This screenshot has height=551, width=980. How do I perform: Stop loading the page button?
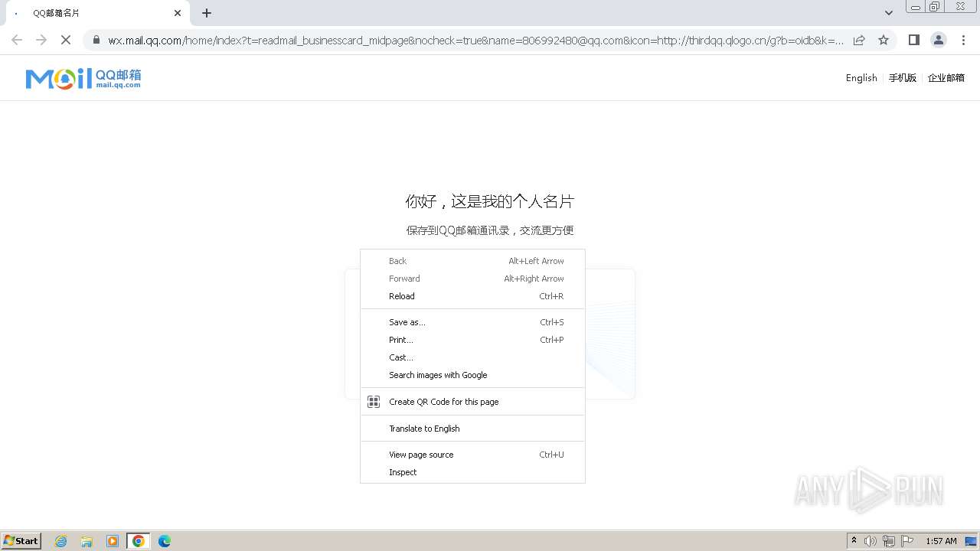pos(66,40)
